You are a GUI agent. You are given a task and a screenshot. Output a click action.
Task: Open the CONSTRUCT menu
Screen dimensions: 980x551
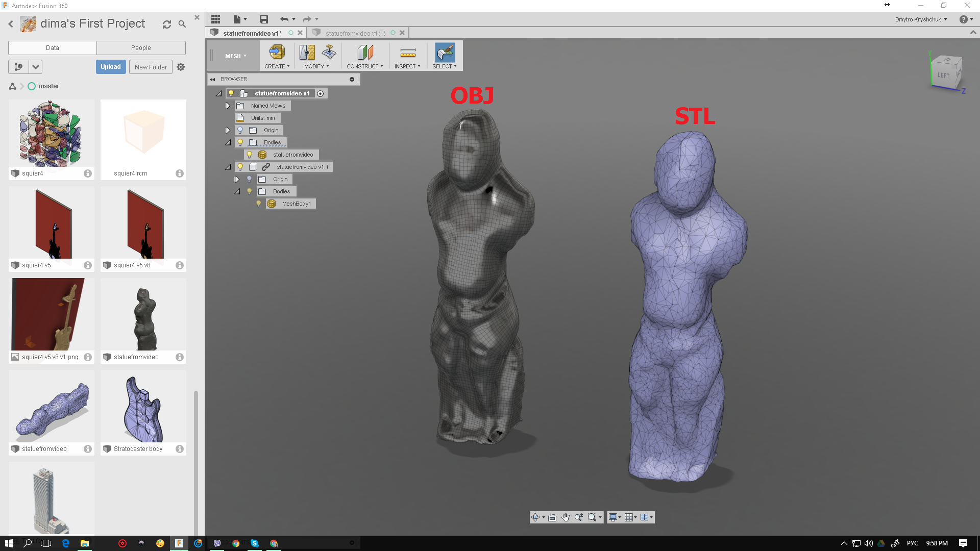(x=365, y=66)
